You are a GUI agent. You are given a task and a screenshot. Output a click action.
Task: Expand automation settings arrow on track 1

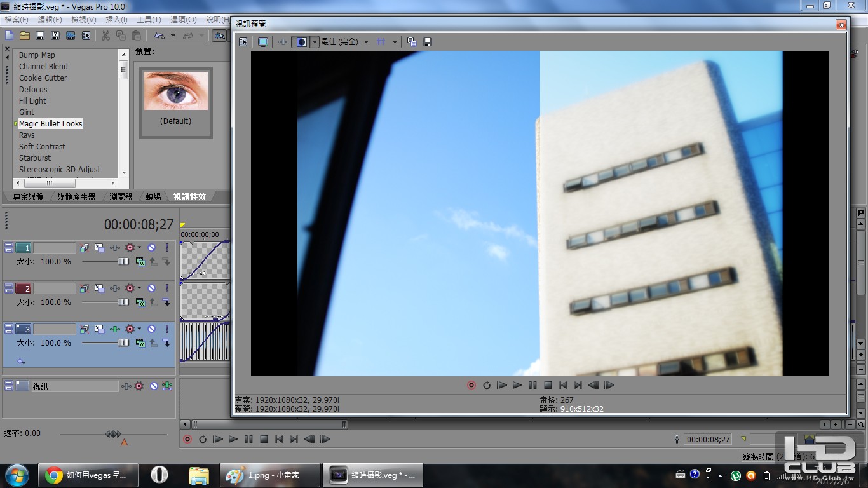point(139,248)
